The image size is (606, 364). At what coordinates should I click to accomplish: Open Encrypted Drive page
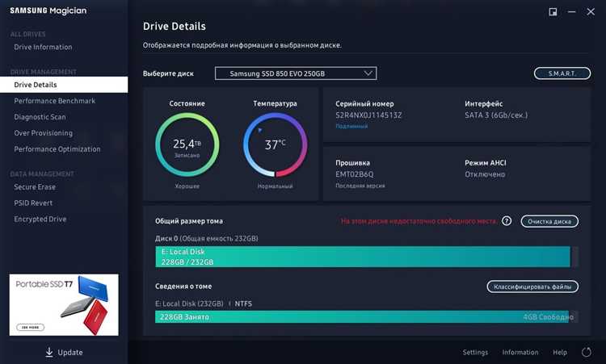tap(40, 220)
